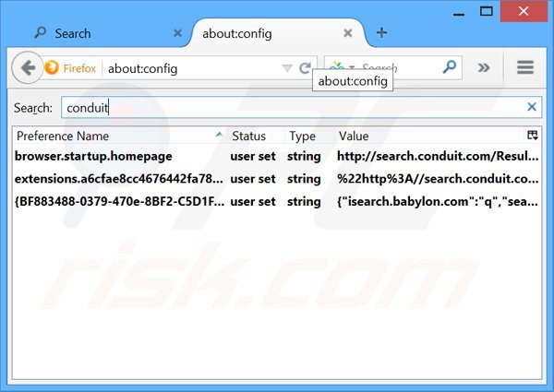Click the isearch.babylon.com value cell

pos(438,201)
